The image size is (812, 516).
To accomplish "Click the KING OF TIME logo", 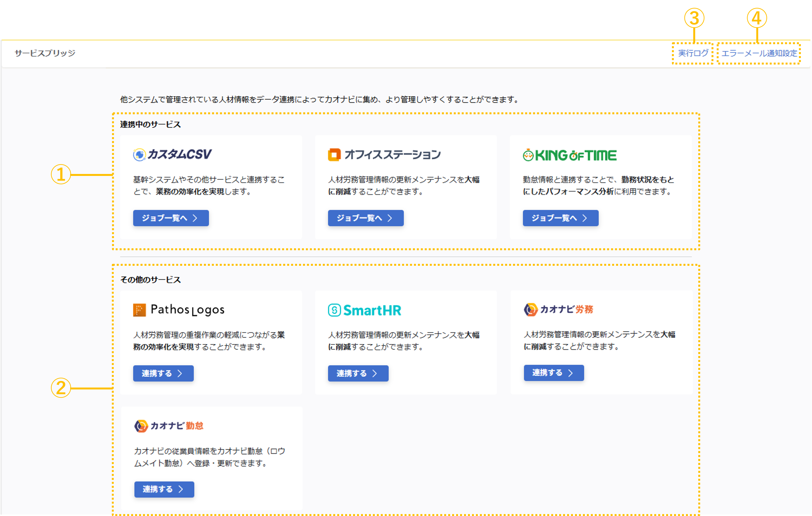I will point(570,155).
